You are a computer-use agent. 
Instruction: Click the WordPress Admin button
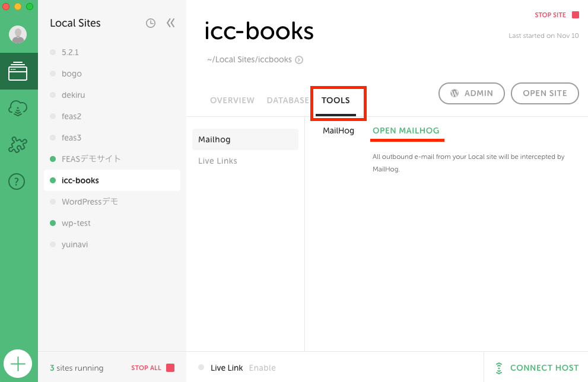point(471,93)
